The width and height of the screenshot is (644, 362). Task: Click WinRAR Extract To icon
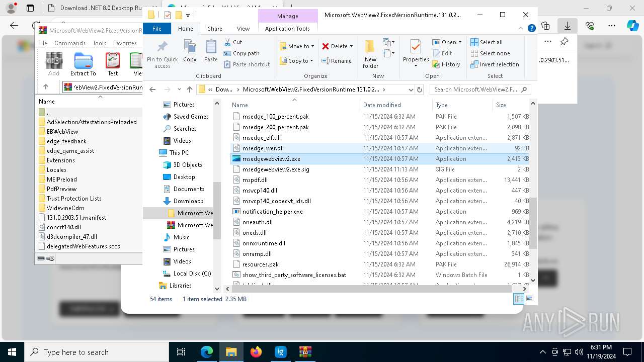pyautogui.click(x=83, y=64)
